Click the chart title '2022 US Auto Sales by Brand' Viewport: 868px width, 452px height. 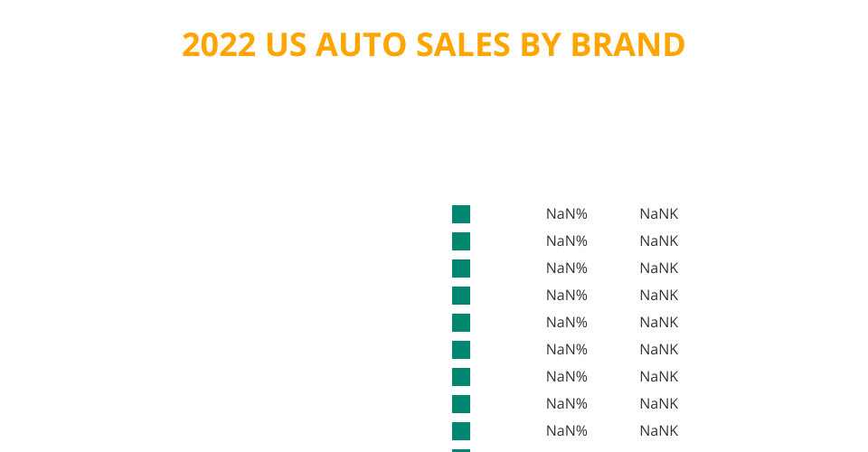[x=434, y=44]
